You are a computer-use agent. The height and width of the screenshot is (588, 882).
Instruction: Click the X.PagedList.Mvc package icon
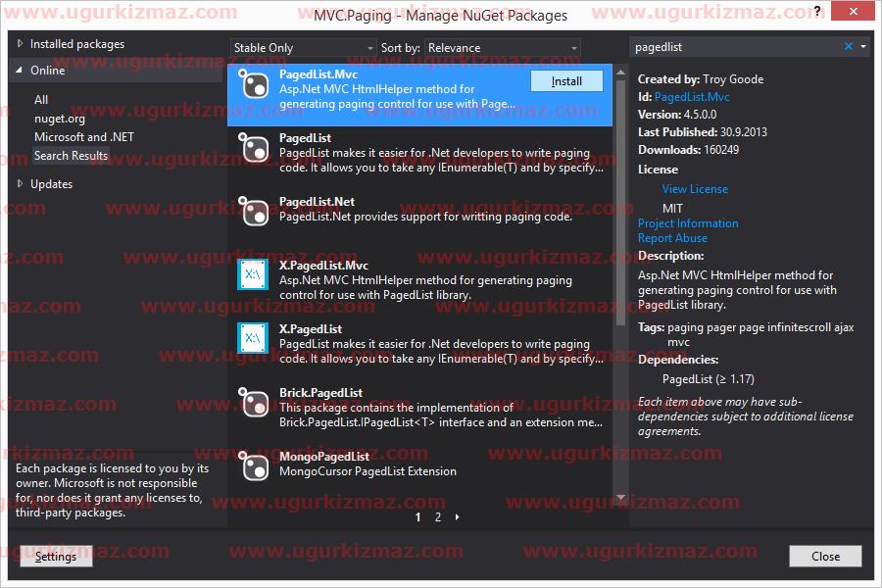[253, 274]
